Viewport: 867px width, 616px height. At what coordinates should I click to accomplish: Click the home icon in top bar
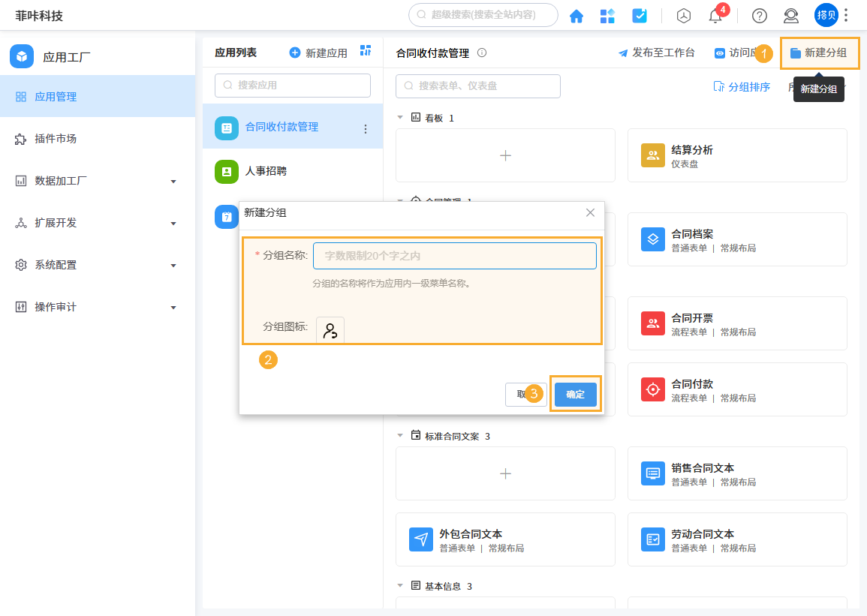[x=576, y=15]
